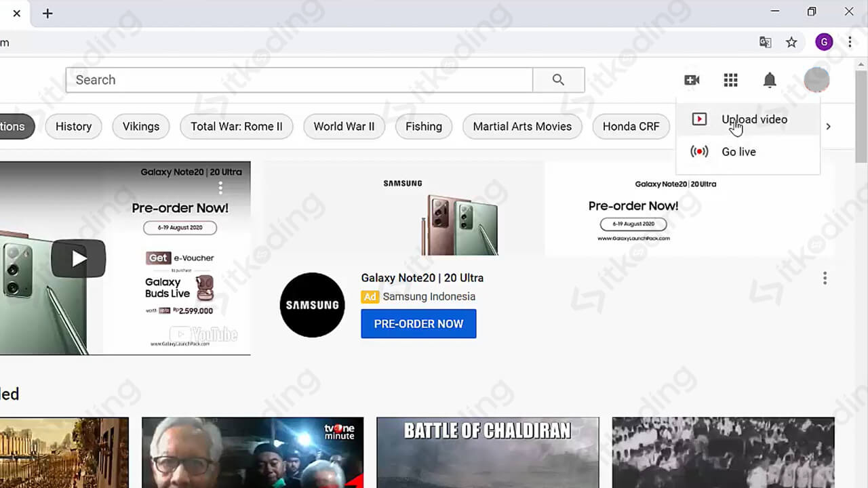The width and height of the screenshot is (868, 488).
Task: Restore down the Chrome window
Action: [x=812, y=12]
